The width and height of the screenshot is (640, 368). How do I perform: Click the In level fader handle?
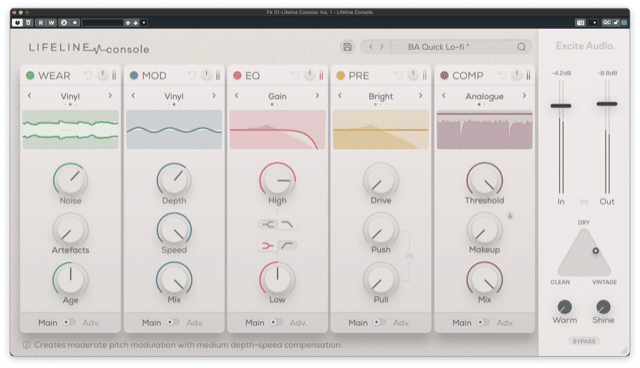click(x=561, y=106)
